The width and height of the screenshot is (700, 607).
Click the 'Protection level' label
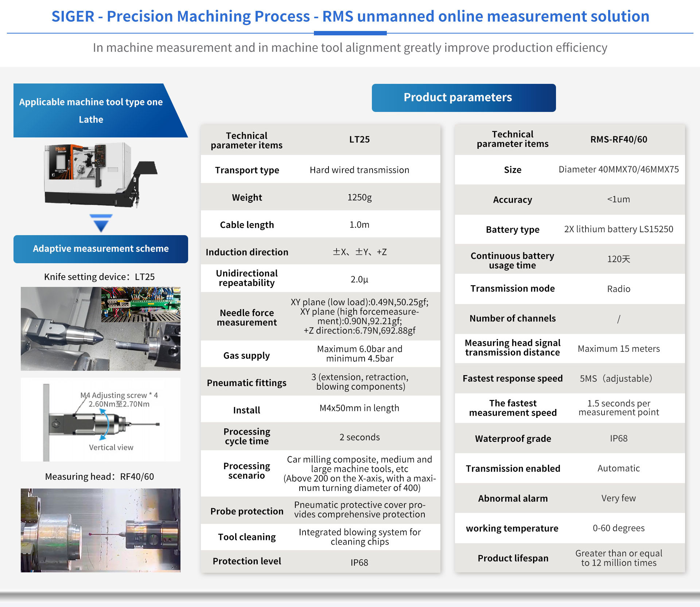click(x=247, y=561)
